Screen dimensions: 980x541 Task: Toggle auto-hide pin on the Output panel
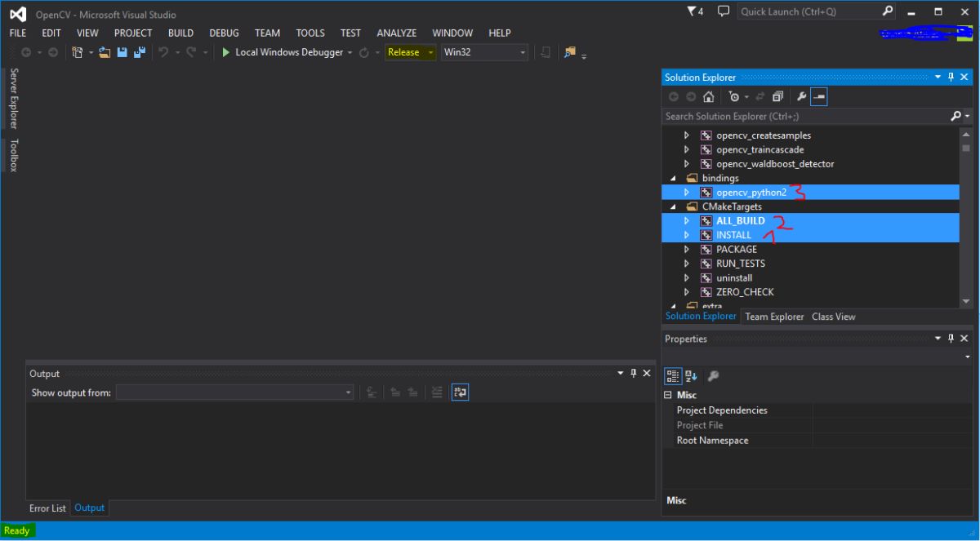[x=634, y=373]
